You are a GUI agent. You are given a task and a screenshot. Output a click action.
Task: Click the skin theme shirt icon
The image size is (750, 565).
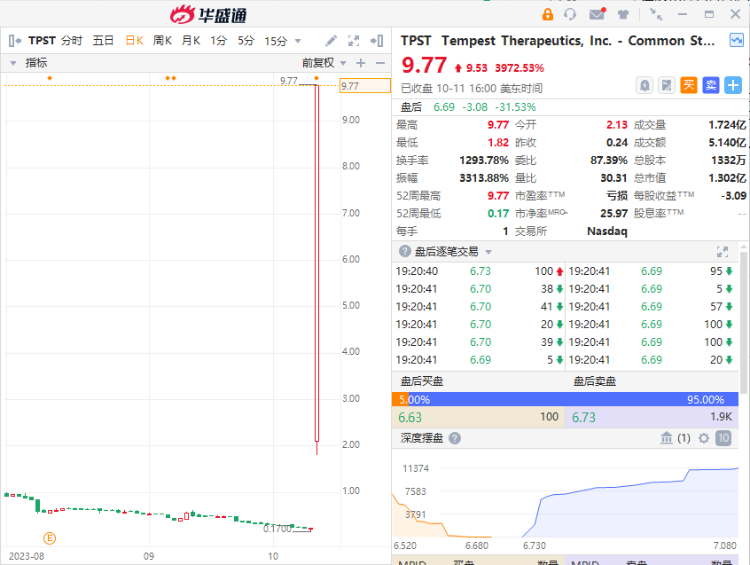pos(623,14)
